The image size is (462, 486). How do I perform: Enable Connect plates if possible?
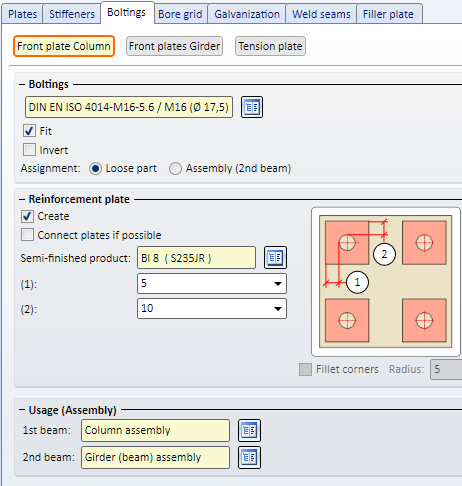(27, 235)
